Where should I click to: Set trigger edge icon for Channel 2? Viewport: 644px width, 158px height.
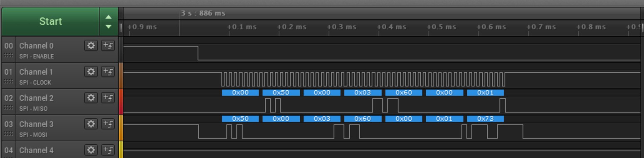(x=108, y=98)
